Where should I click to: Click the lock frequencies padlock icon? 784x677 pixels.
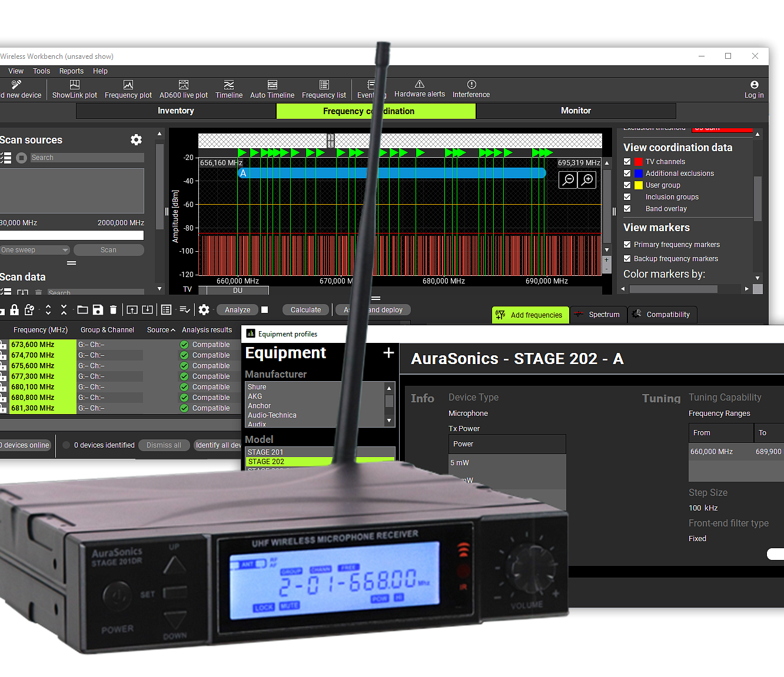pyautogui.click(x=15, y=309)
